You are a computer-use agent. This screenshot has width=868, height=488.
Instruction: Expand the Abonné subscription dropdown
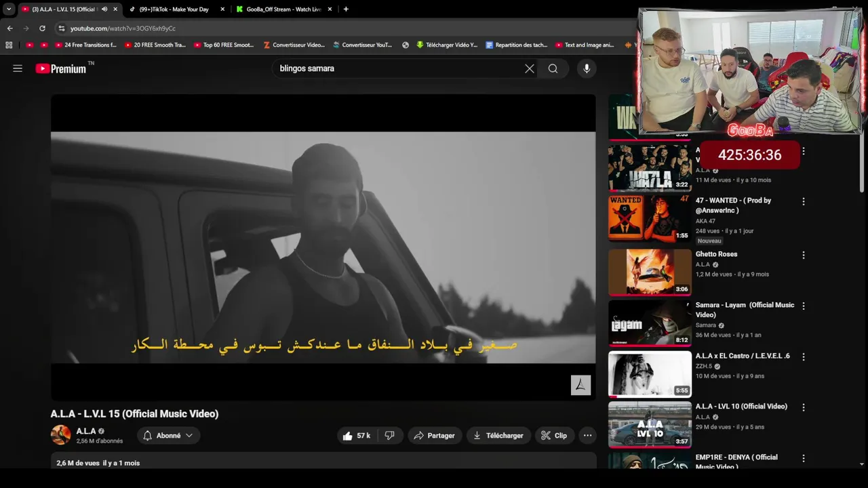pos(169,436)
